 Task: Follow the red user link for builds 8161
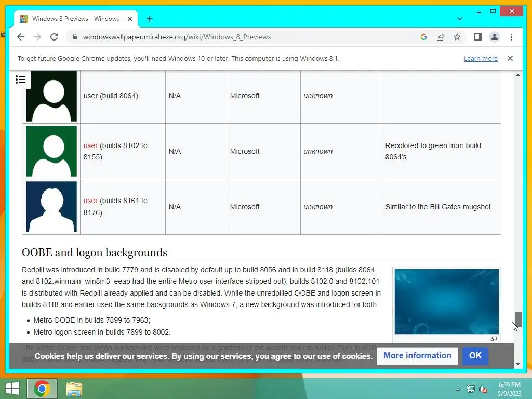click(90, 201)
